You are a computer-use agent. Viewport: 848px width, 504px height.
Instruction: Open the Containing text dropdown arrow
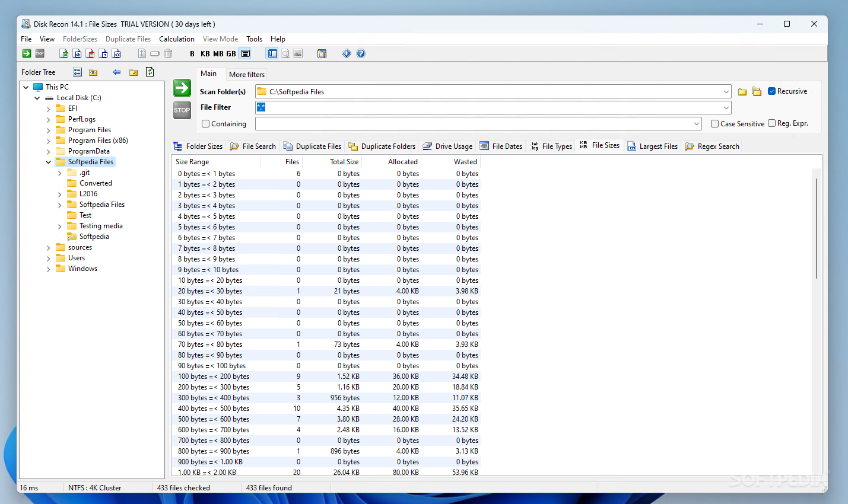click(697, 124)
